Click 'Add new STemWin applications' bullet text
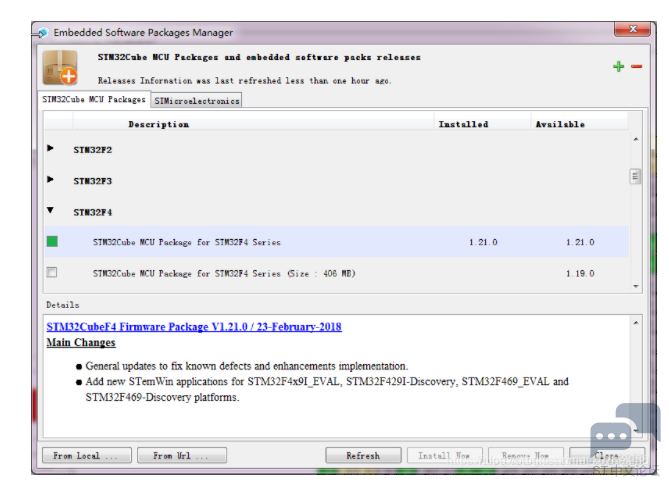Screen dimensions: 669x486 [x=327, y=389]
